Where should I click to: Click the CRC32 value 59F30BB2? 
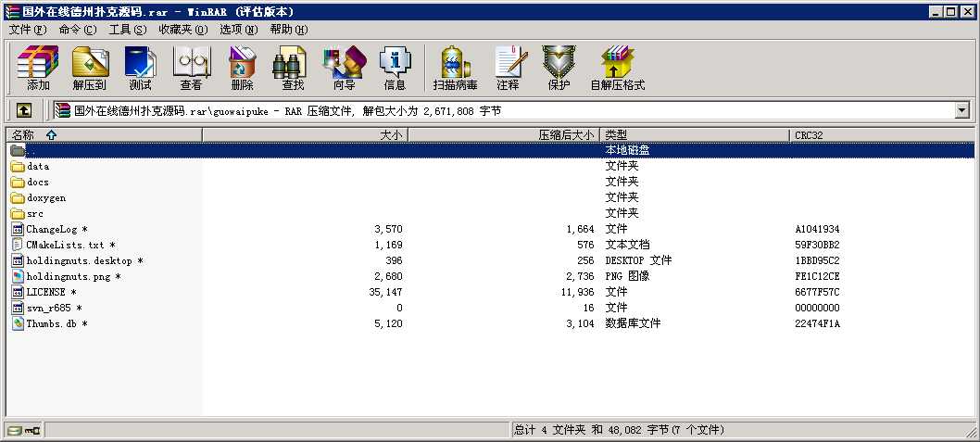(817, 245)
